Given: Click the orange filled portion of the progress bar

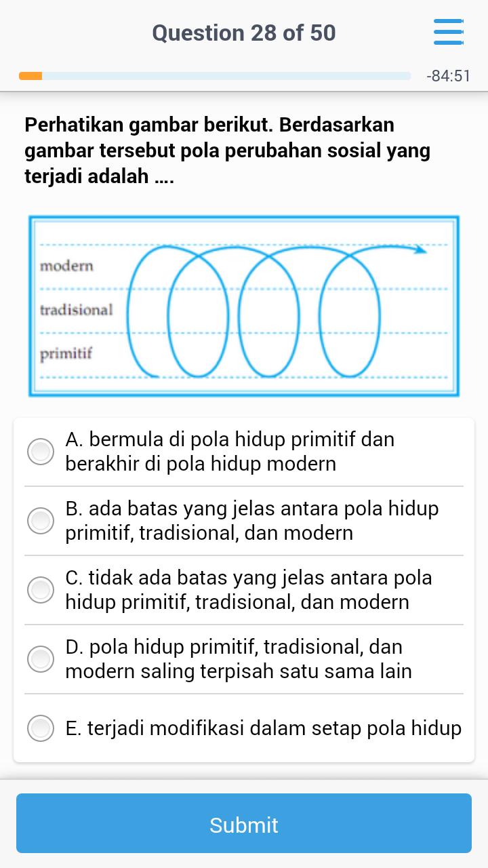Looking at the screenshot, I should point(30,76).
